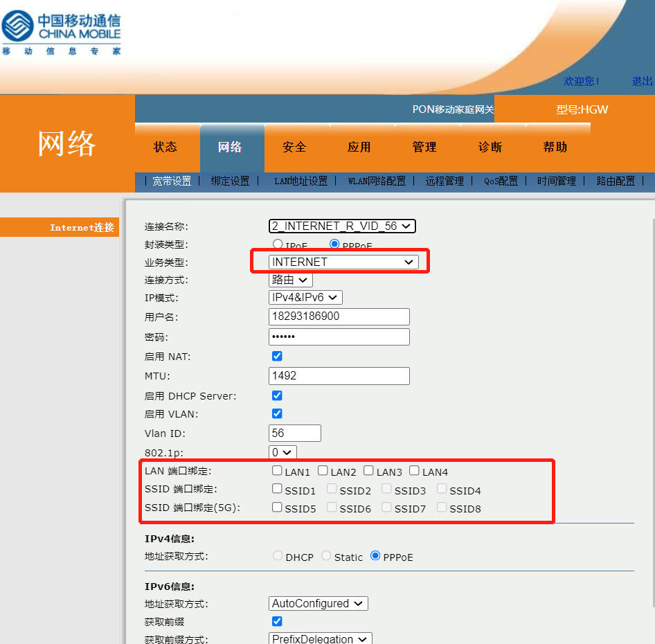Check the LAN3 port binding box
This screenshot has height=644, width=655.
coord(368,471)
